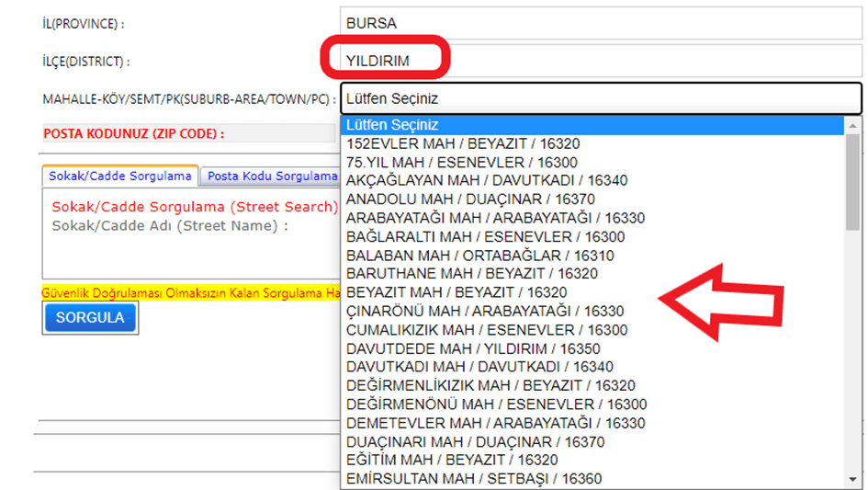The height and width of the screenshot is (490, 868).
Task: Switch to Posta Kodu Sorgulama tab
Action: (271, 176)
